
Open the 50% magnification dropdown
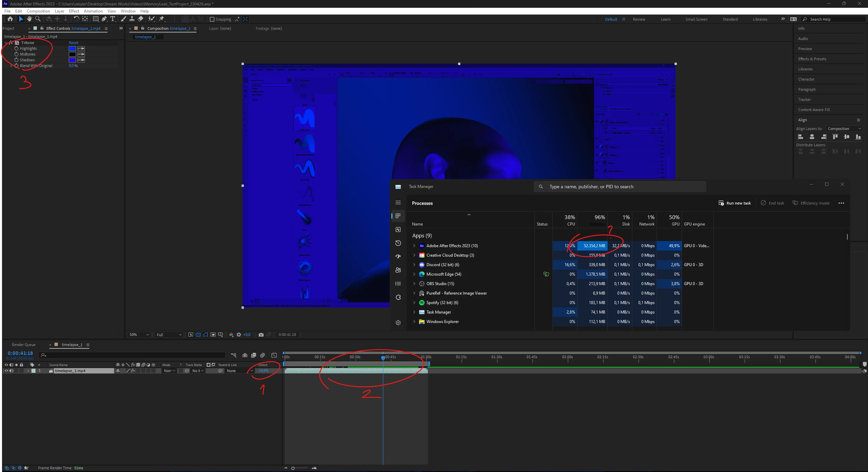(139, 335)
